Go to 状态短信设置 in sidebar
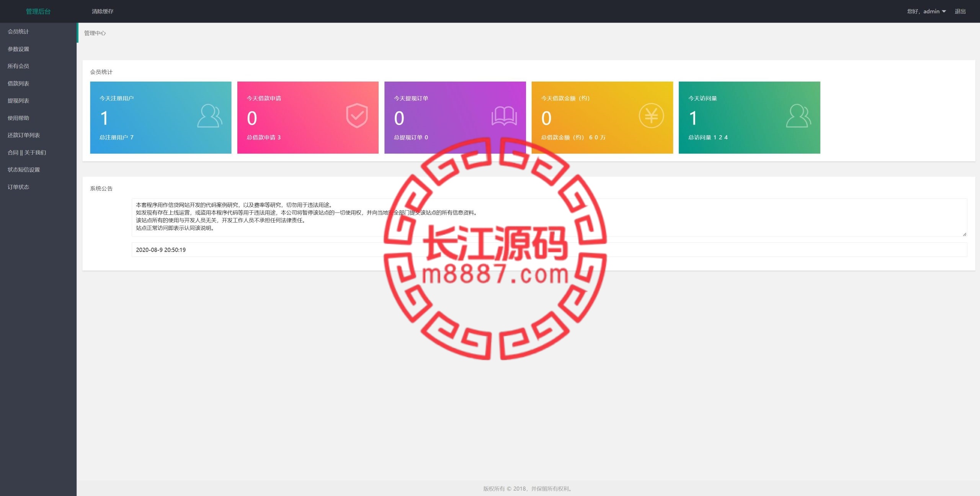Image resolution: width=980 pixels, height=496 pixels. 38,169
